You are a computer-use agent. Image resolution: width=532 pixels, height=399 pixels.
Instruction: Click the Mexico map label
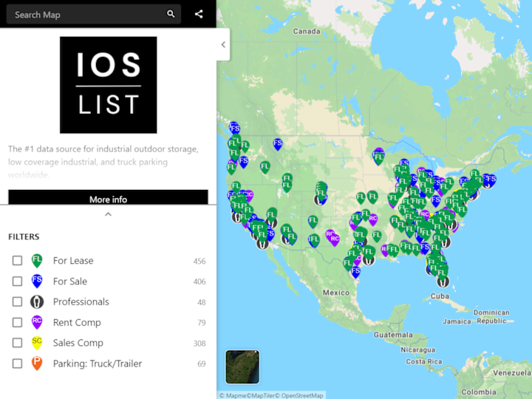click(336, 293)
